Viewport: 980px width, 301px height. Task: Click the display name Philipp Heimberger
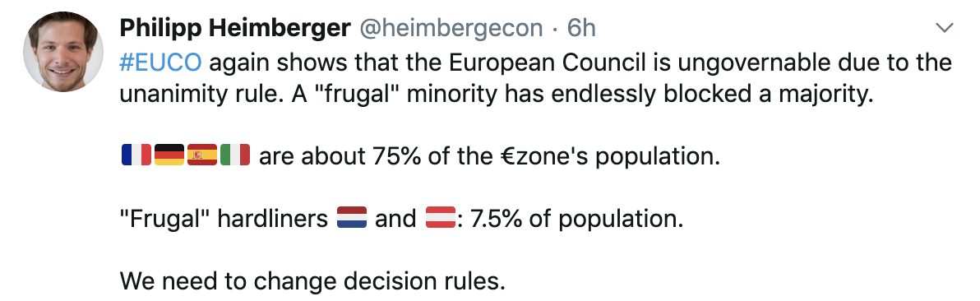pyautogui.click(x=235, y=28)
